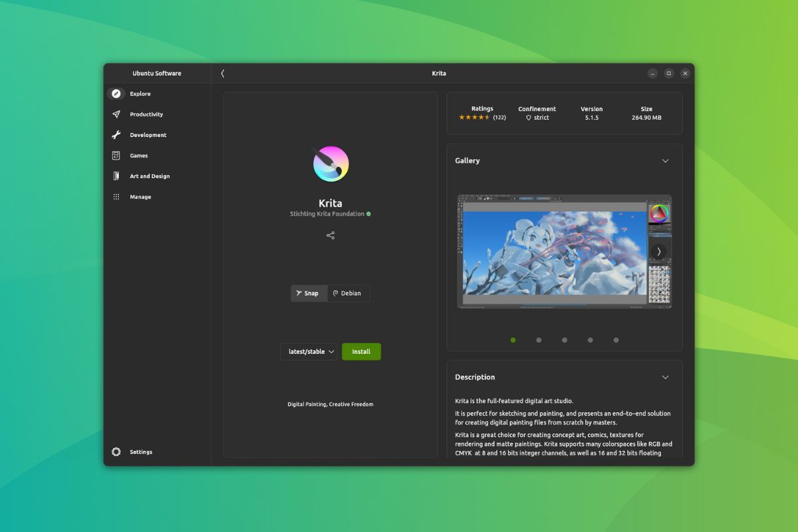
Task: Collapse the Gallery section
Action: (x=665, y=160)
